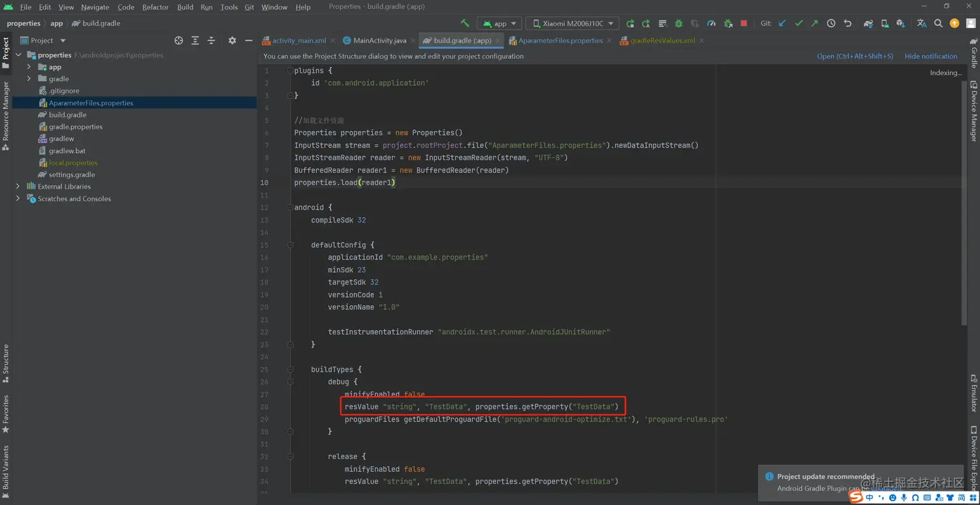Toggle the Gradle tool window
Image resolution: width=980 pixels, height=505 pixels.
pyautogui.click(x=974, y=53)
